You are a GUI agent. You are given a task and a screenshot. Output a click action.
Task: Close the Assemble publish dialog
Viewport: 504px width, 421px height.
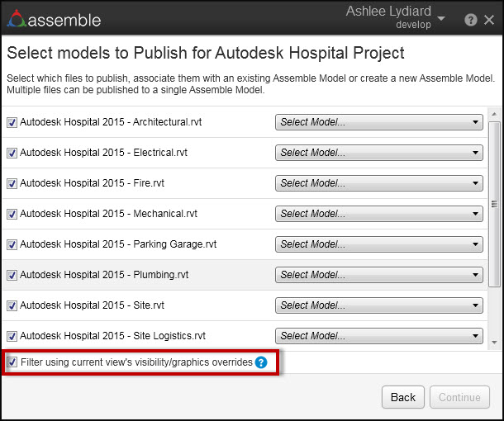[489, 20]
